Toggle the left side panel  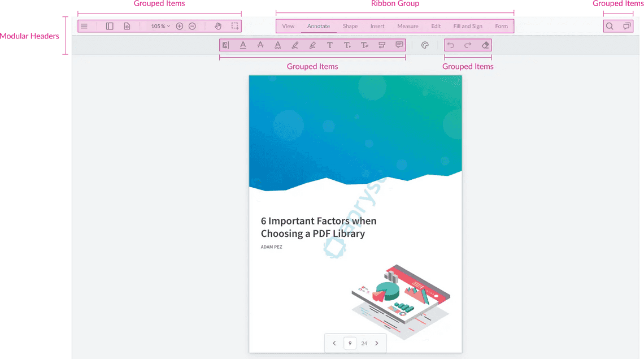click(x=110, y=26)
